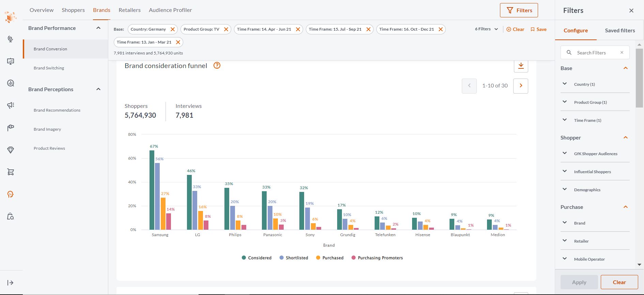
Task: Open Brand Conversion page
Action: [x=65, y=49]
